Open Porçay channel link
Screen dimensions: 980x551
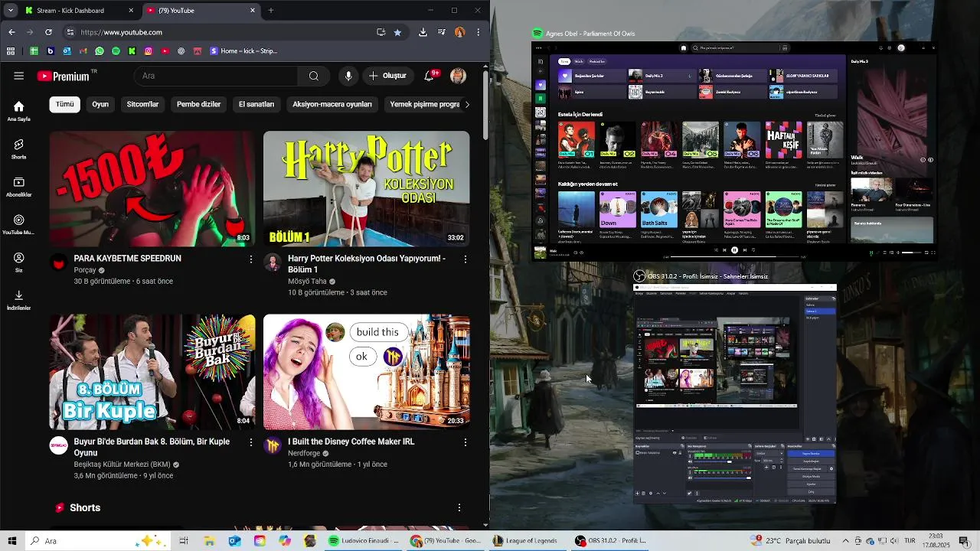pos(85,270)
